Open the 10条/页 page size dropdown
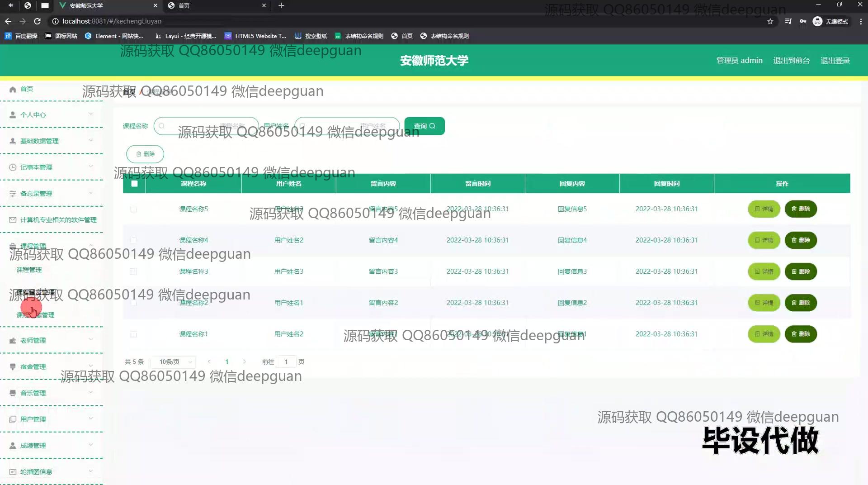This screenshot has width=868, height=485. click(176, 362)
